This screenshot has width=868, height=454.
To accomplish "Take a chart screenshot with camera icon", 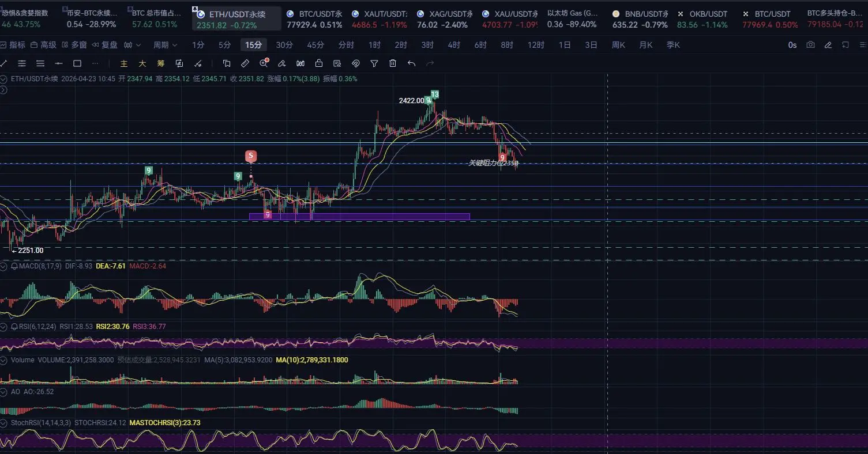I will coord(811,45).
